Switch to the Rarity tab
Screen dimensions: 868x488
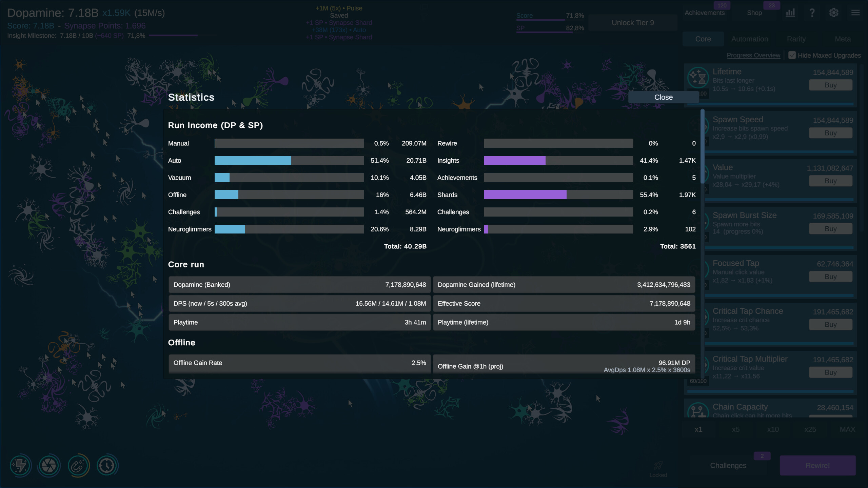pos(796,39)
